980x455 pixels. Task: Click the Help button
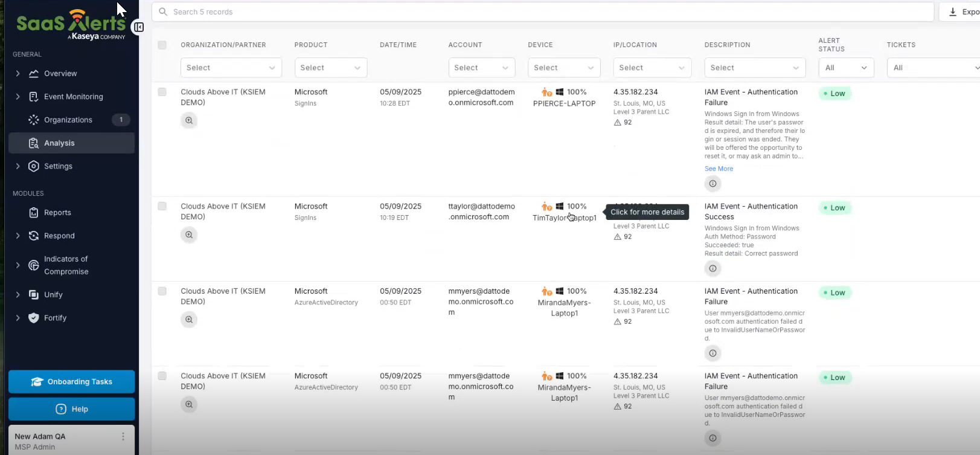pos(71,409)
